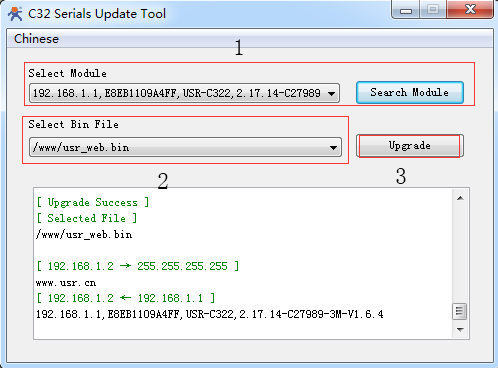
Task: Click the '[ Selected File ]' log line
Action: [87, 218]
